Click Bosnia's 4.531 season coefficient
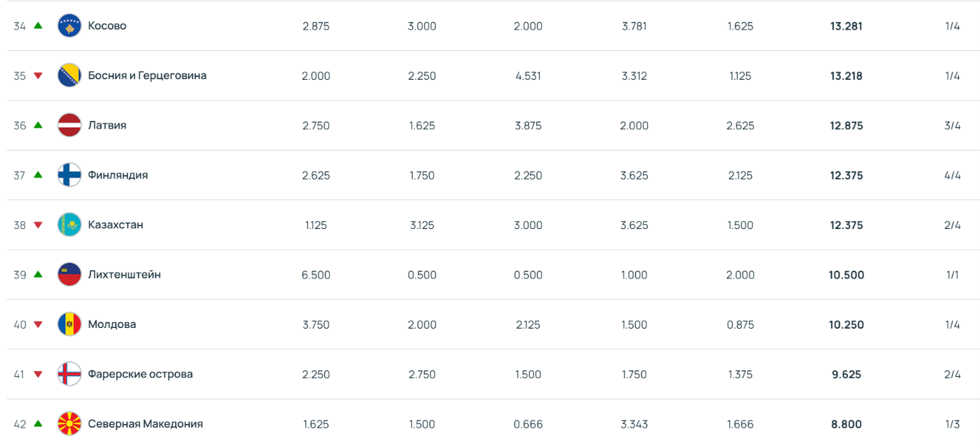 click(529, 76)
